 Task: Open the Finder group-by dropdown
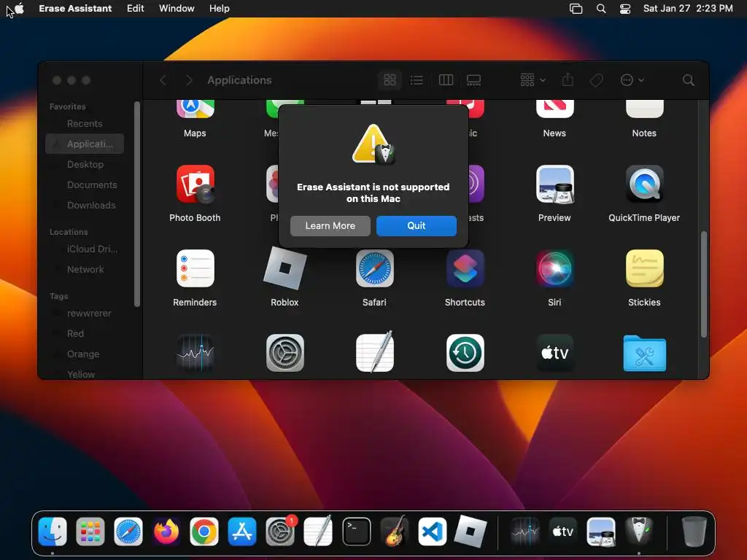tap(533, 80)
